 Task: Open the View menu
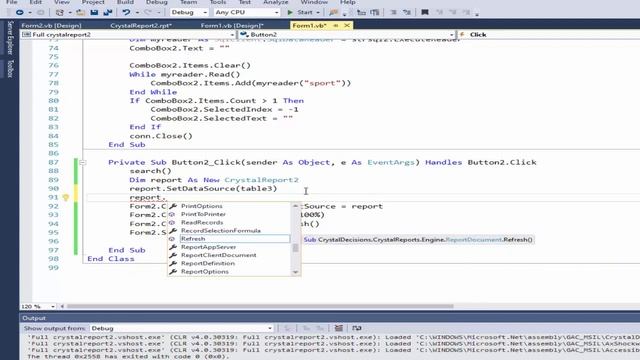tap(62, 2)
